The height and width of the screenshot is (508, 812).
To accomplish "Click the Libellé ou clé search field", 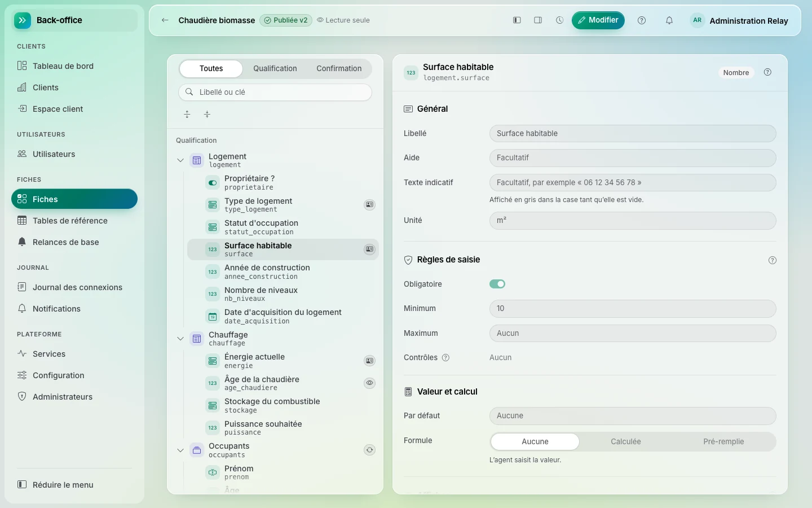I will (275, 92).
